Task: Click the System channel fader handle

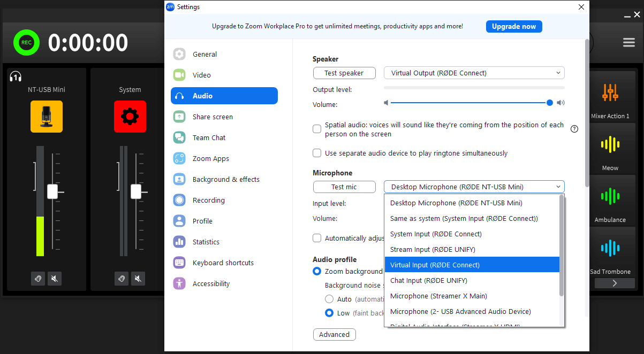Action: point(136,191)
